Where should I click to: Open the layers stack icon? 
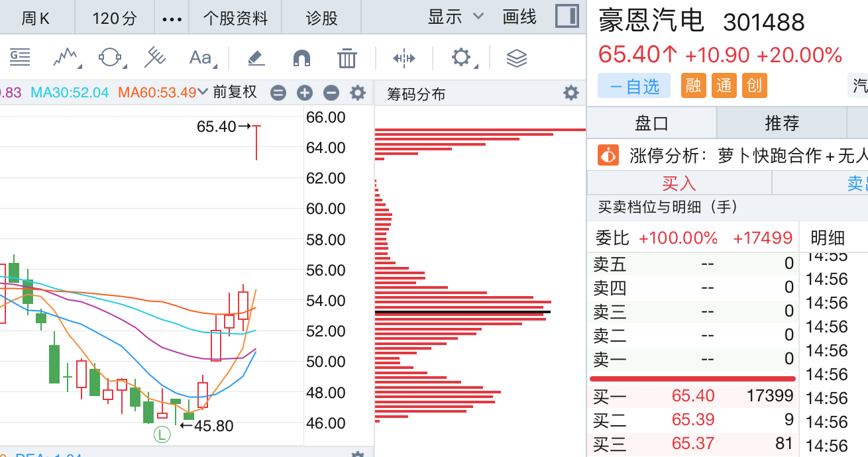click(x=517, y=58)
